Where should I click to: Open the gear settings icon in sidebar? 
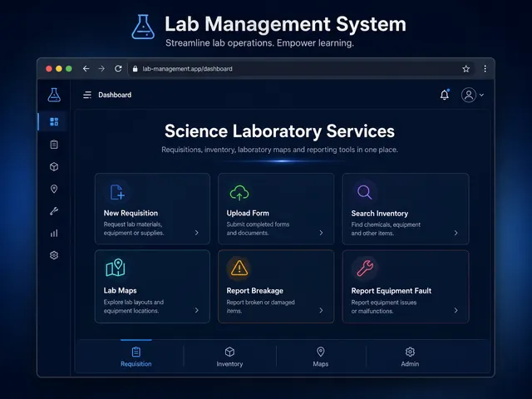54,255
